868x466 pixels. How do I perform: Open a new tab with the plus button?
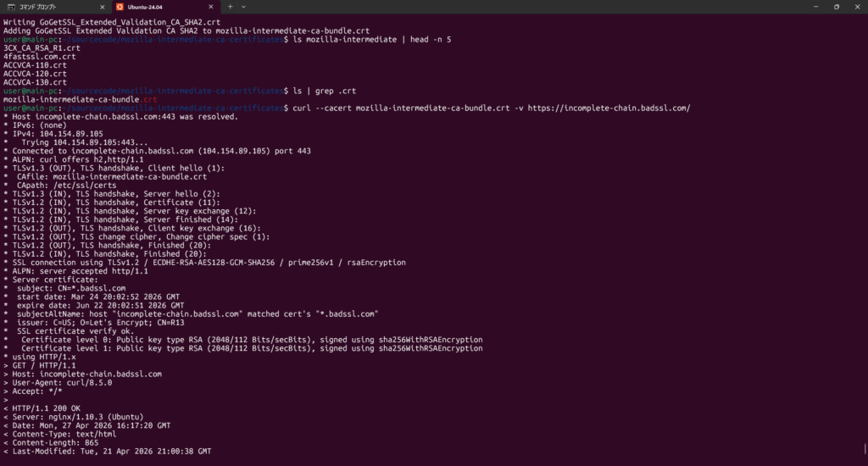[x=231, y=6]
